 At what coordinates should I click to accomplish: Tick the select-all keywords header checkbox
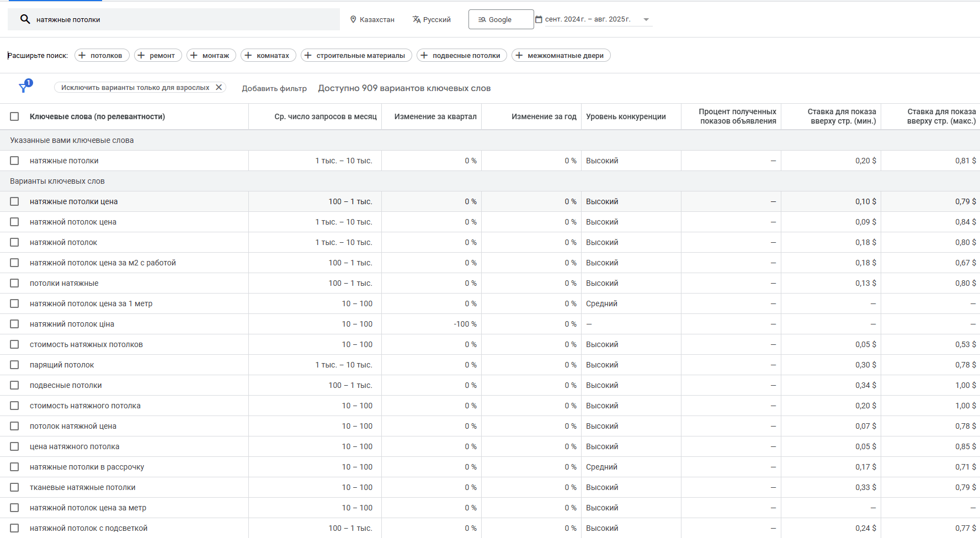point(14,116)
